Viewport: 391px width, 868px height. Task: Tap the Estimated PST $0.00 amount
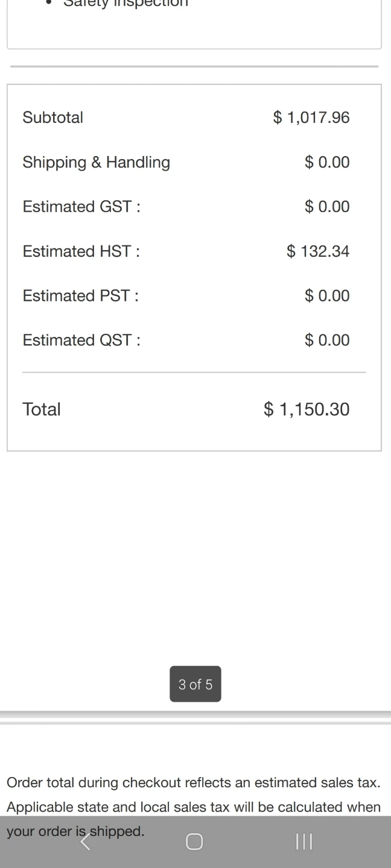327,296
